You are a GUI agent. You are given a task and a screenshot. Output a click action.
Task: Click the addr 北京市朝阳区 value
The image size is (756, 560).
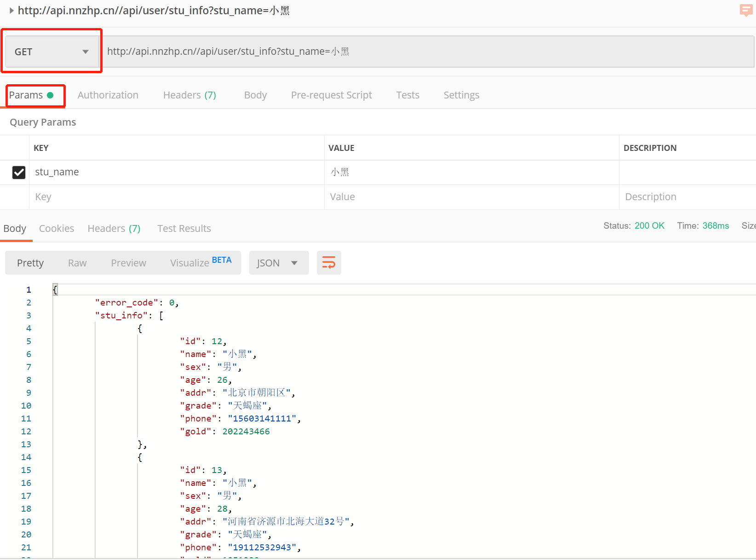257,393
